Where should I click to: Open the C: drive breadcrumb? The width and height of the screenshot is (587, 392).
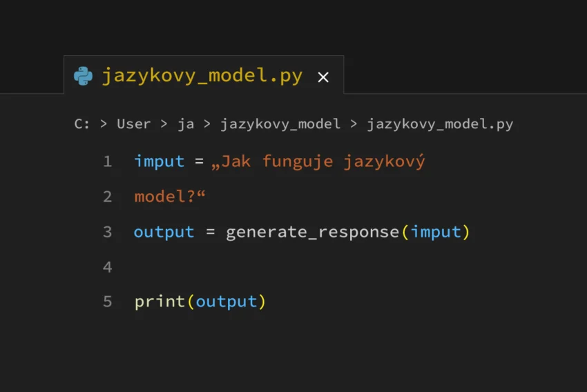click(x=81, y=124)
